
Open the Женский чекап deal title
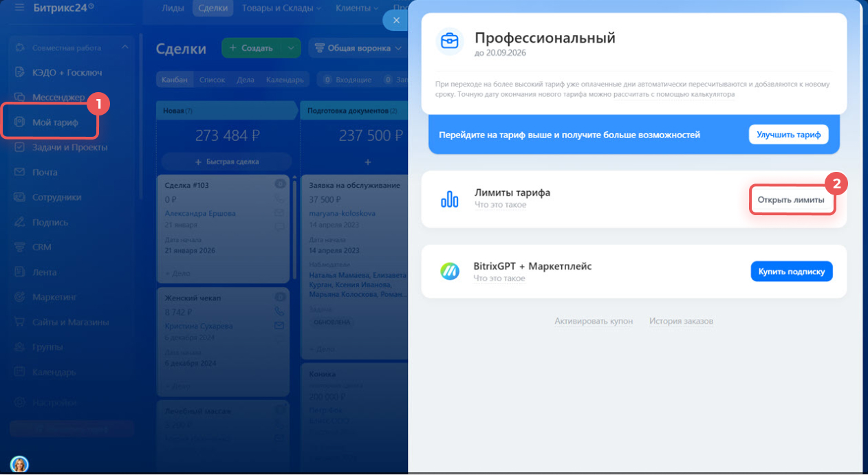(193, 298)
